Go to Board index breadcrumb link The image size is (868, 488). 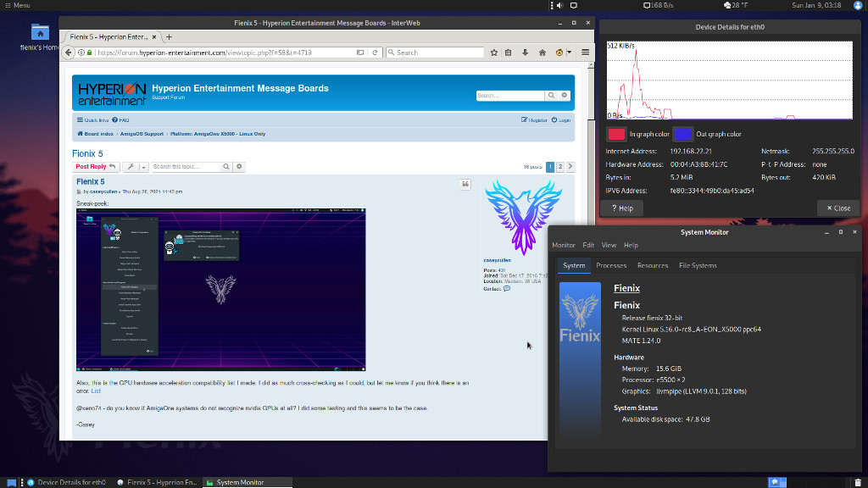[x=95, y=134]
